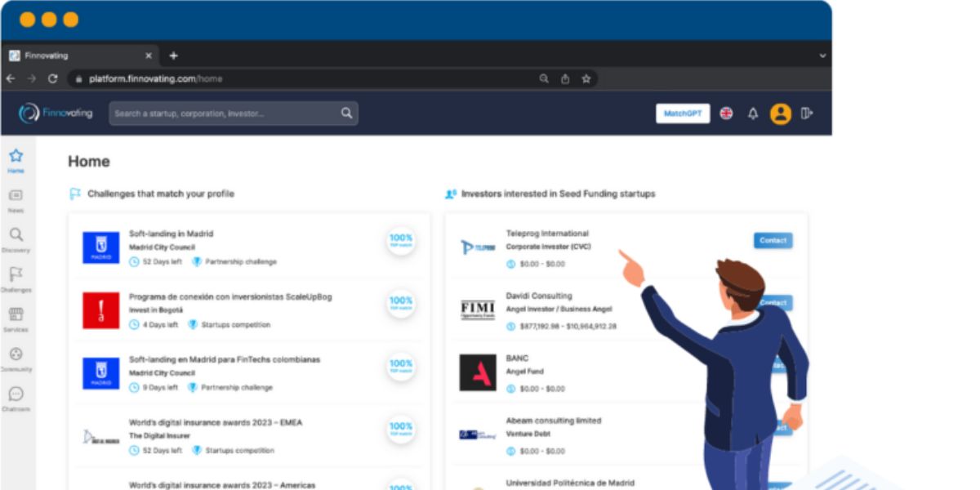Click the Teleprog International logo
This screenshot has width=980, height=490.
[478, 247]
